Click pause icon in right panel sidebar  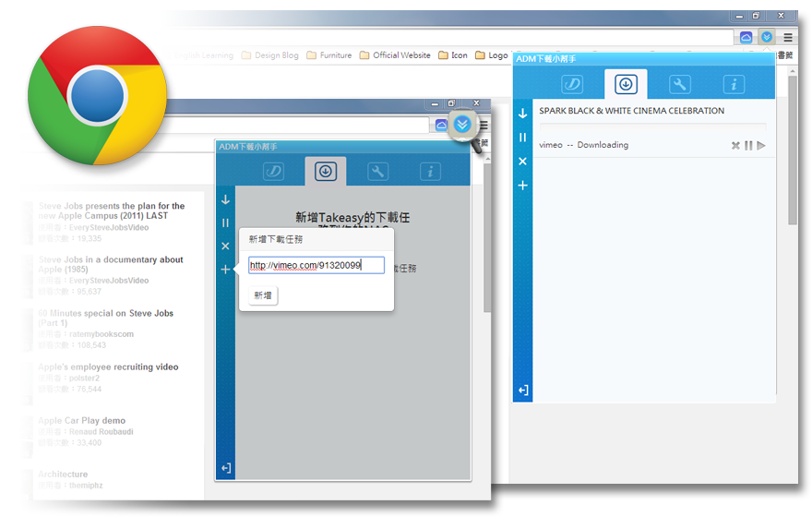(522, 138)
